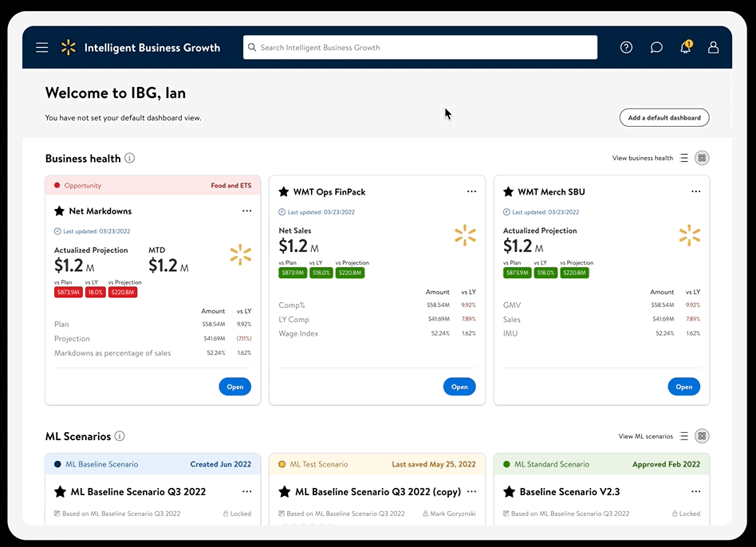Switch Business health to grid view
Image resolution: width=756 pixels, height=547 pixels.
pos(702,158)
